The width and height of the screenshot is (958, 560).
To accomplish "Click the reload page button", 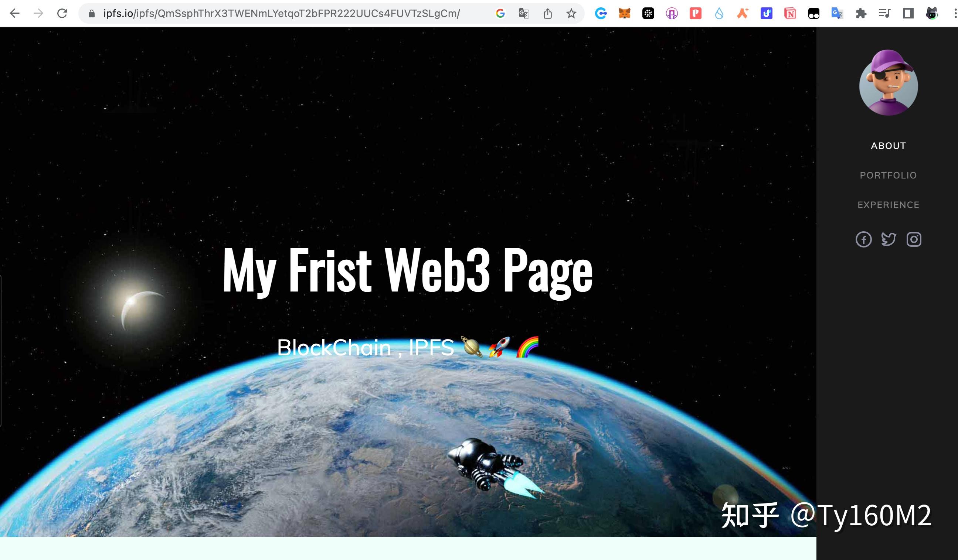I will pyautogui.click(x=63, y=13).
